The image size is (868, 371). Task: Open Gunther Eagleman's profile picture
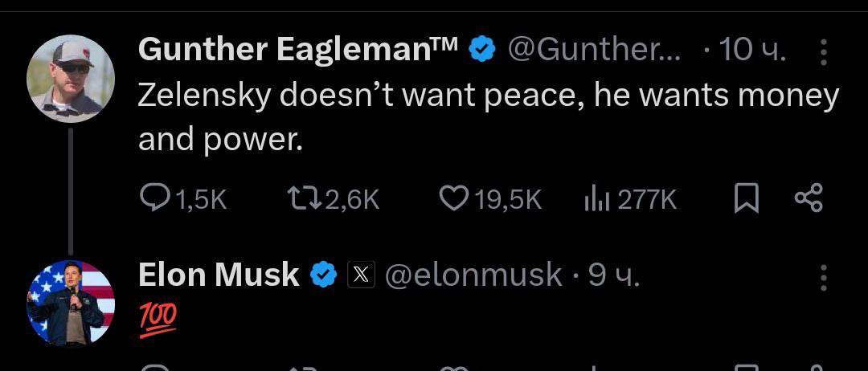click(x=71, y=78)
